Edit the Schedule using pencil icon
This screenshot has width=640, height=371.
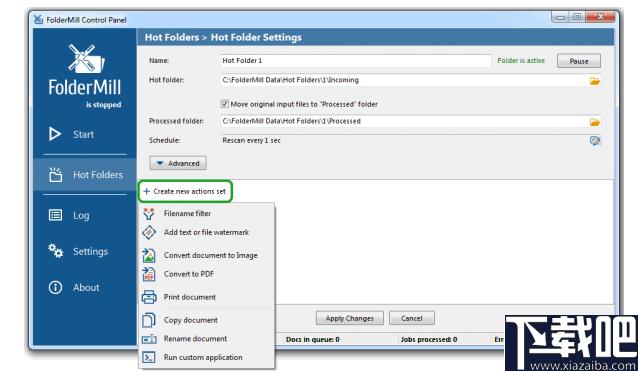[x=595, y=141]
